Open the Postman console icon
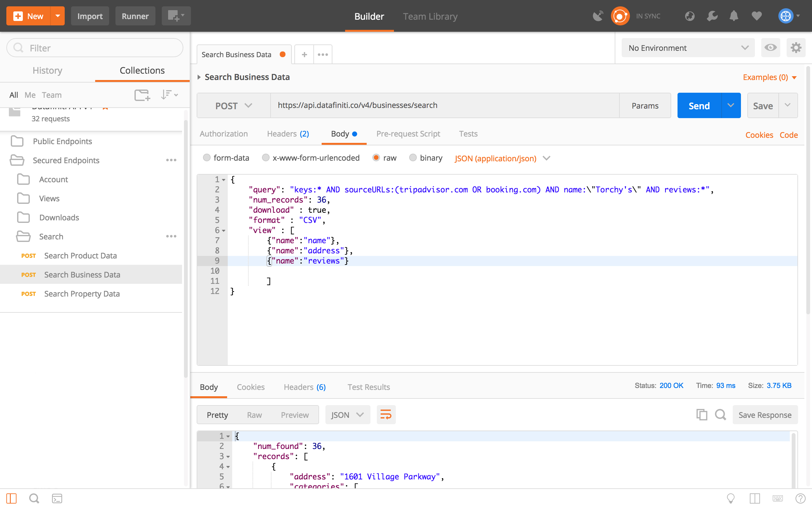Viewport: 812px width, 508px height. tap(57, 498)
